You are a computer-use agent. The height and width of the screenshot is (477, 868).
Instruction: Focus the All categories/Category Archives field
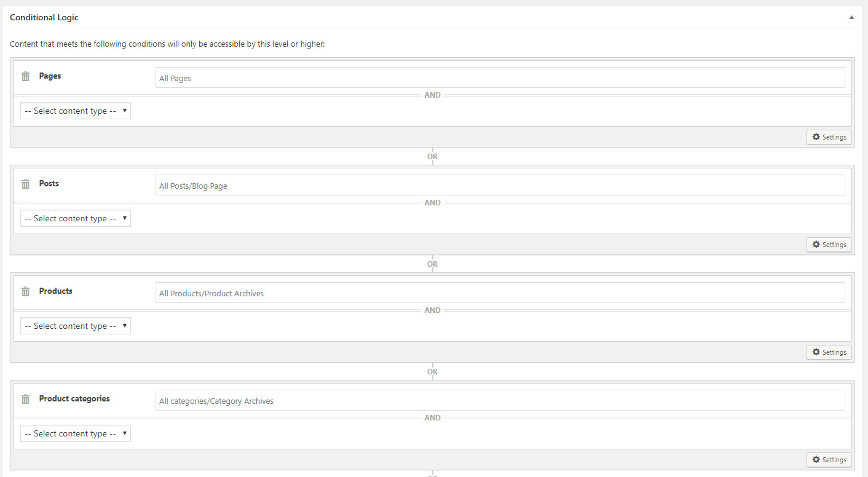pos(500,400)
